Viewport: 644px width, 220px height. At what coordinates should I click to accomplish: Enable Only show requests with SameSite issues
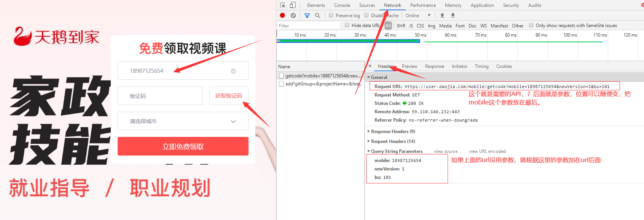pyautogui.click(x=531, y=25)
